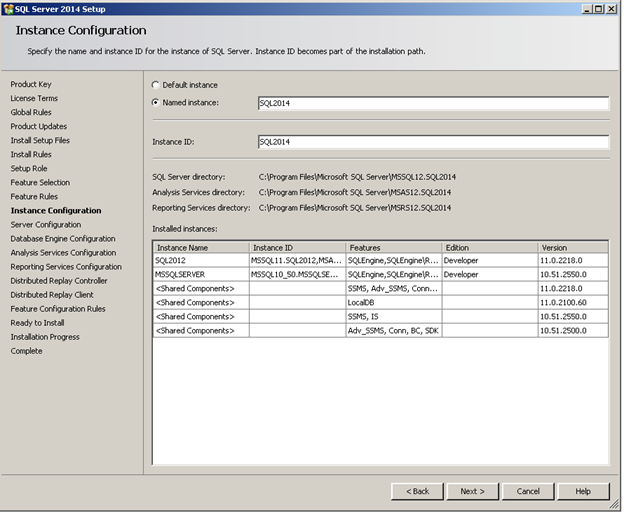Click the Instance Configuration step
The width and height of the screenshot is (624, 513).
coord(56,211)
